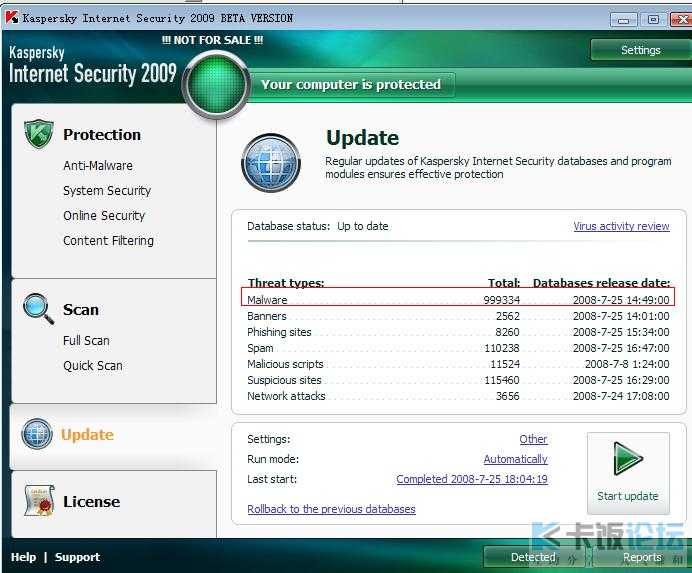Click the Malware total 999334

501,300
